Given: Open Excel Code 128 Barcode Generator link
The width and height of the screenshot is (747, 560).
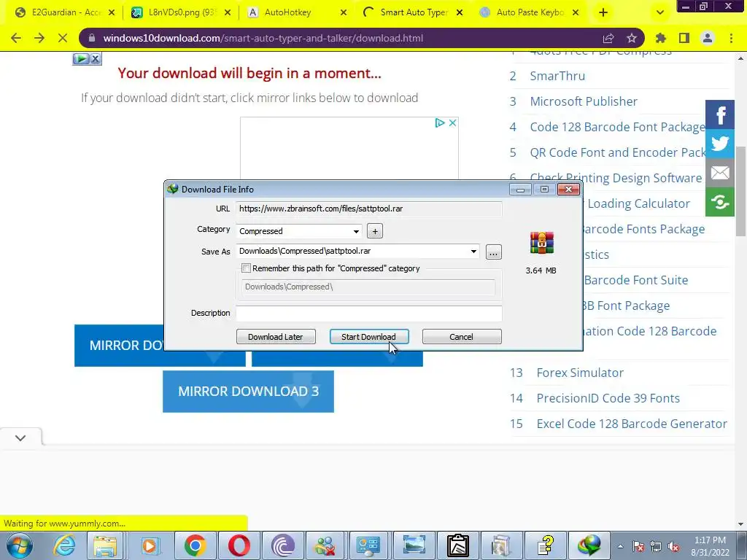Looking at the screenshot, I should (632, 424).
